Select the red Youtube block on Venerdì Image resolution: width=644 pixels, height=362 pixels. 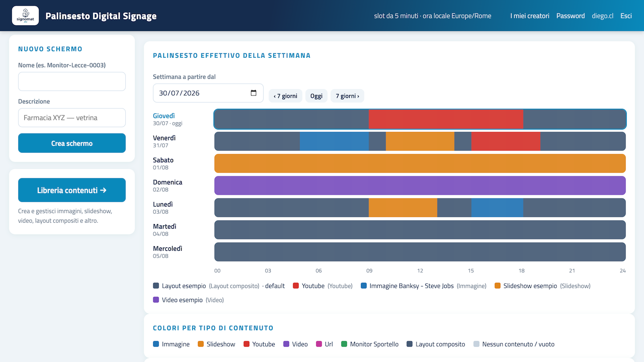[506, 141]
